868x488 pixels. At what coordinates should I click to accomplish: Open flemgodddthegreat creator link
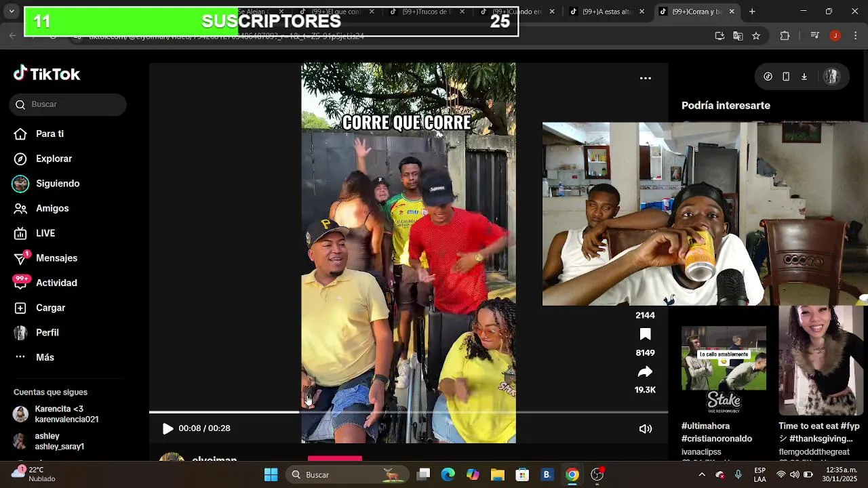point(814,452)
